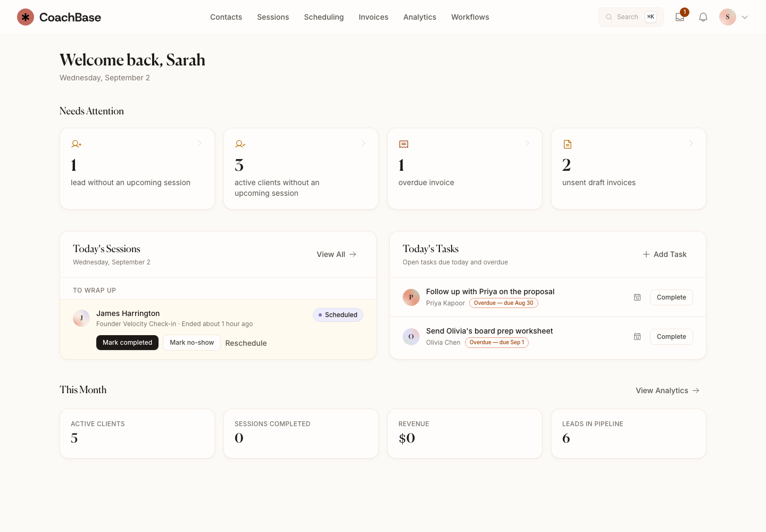Open chevron on active clients card

click(x=363, y=143)
